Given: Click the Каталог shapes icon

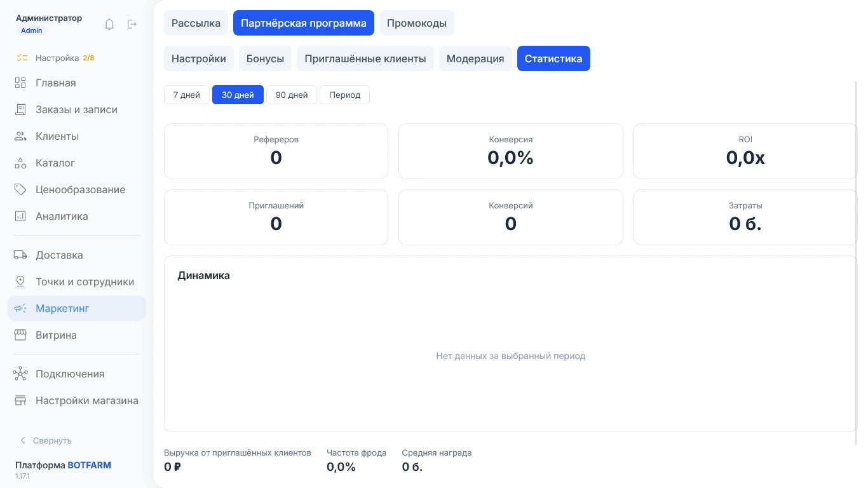Looking at the screenshot, I should coord(20,163).
